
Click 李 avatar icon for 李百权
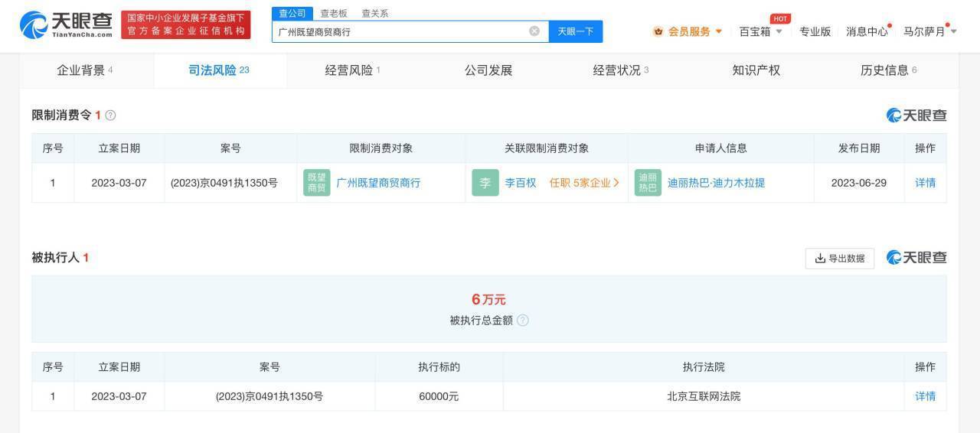[485, 183]
